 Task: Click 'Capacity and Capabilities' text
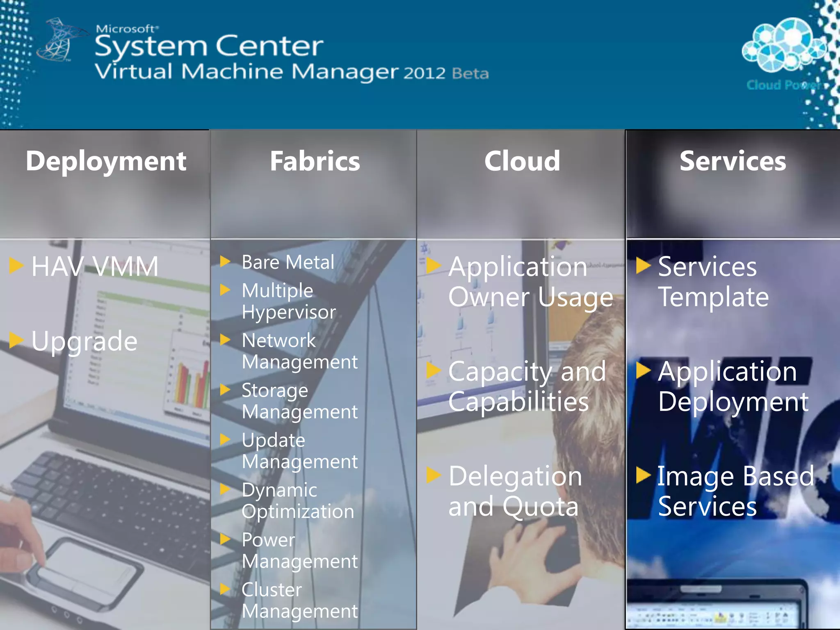[527, 387]
